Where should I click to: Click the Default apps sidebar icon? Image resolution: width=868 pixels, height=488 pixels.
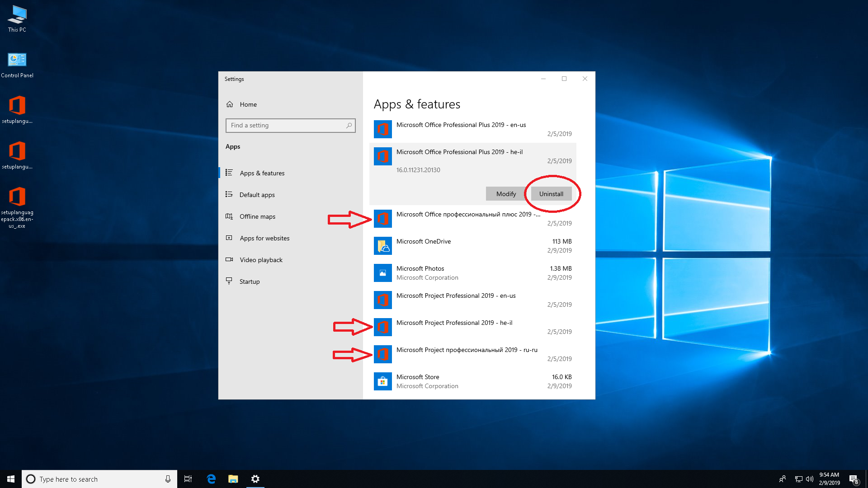click(229, 194)
